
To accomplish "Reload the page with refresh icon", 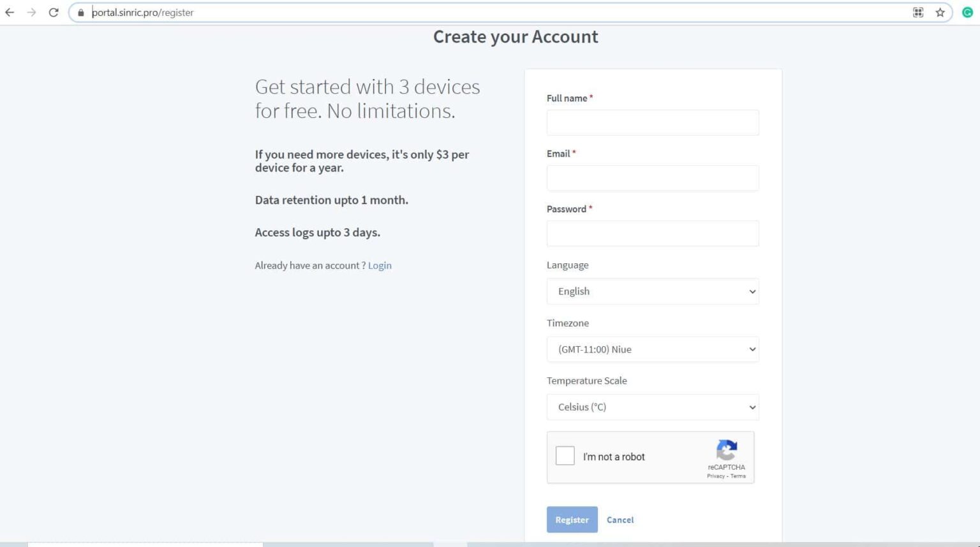I will 54,12.
